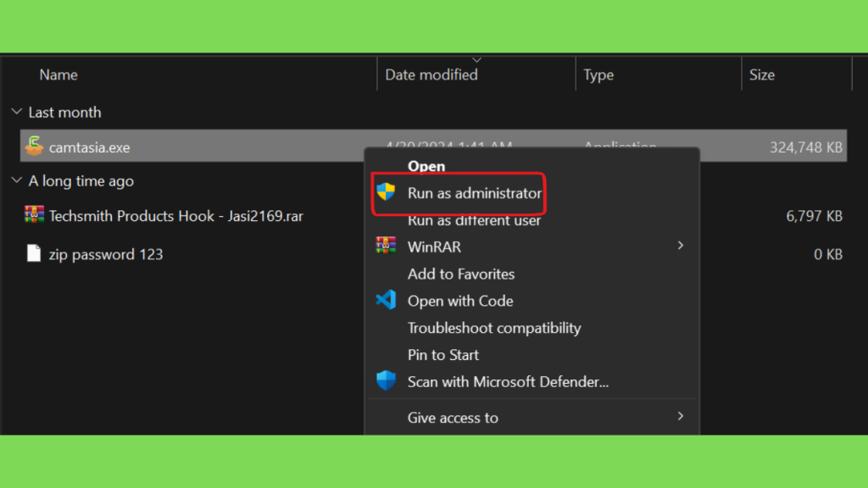Choose Give access to
Image resolution: width=868 pixels, height=488 pixels.
pyautogui.click(x=453, y=418)
